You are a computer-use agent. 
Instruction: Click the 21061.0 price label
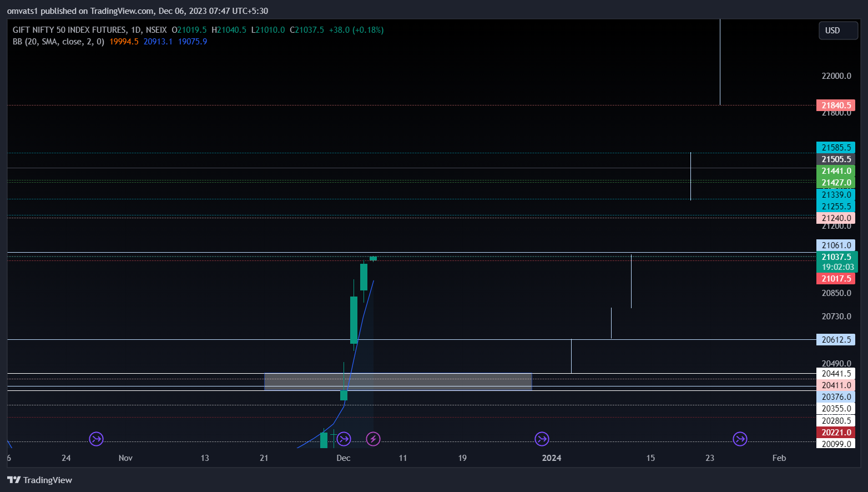click(x=836, y=245)
